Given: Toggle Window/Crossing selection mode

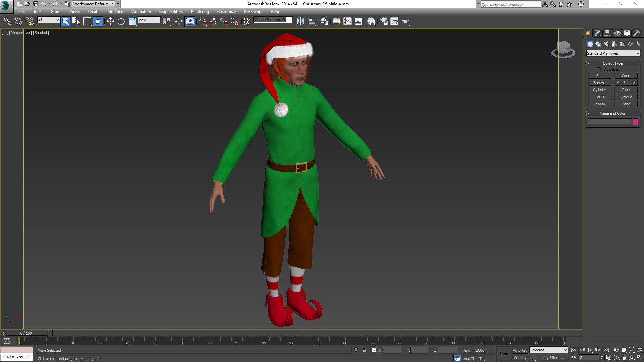Looking at the screenshot, I should [x=98, y=21].
